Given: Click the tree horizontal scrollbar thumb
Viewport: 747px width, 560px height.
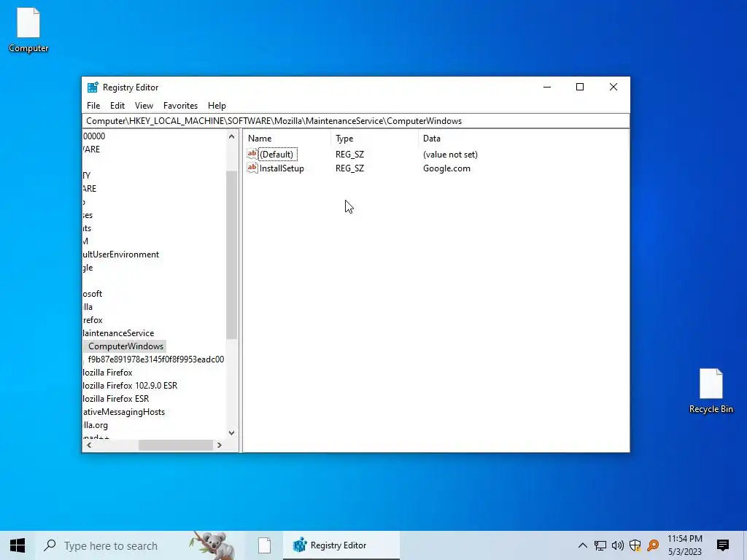Looking at the screenshot, I should 175,446.
